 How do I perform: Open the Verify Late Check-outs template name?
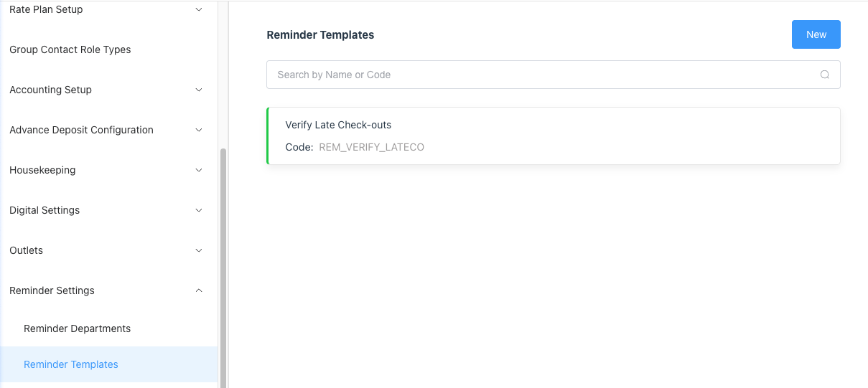click(338, 125)
